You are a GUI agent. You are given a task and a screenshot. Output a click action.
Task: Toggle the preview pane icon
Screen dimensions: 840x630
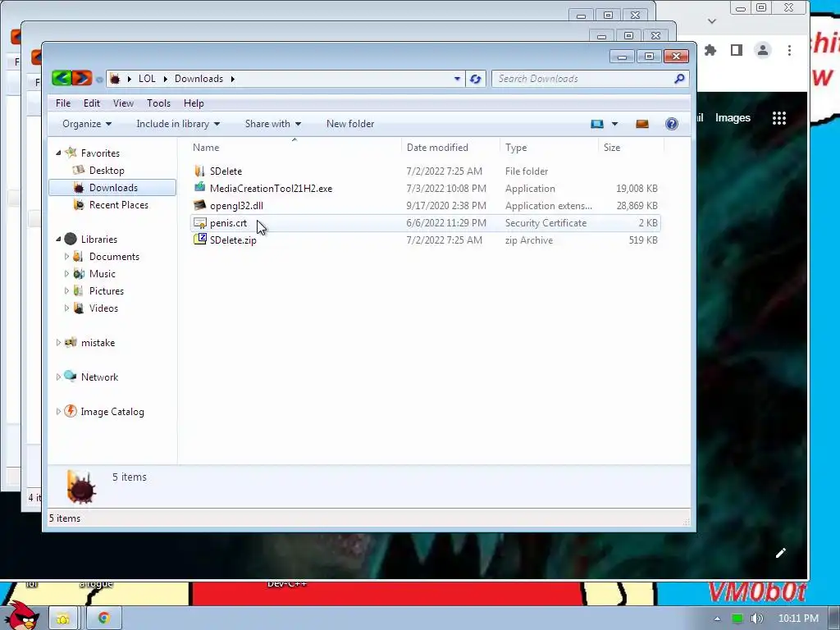(641, 124)
